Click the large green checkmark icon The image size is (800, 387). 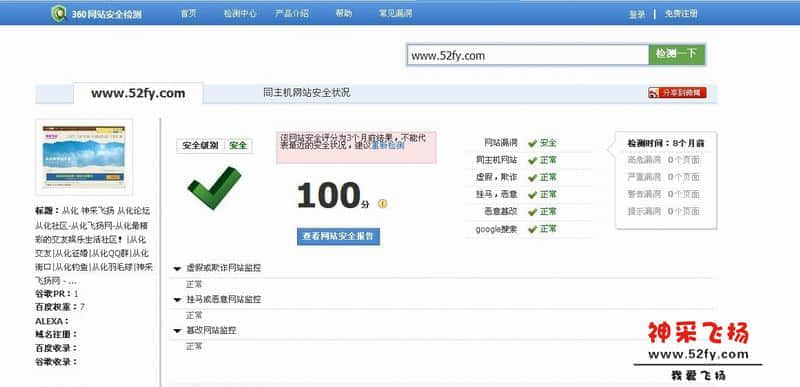(x=214, y=187)
